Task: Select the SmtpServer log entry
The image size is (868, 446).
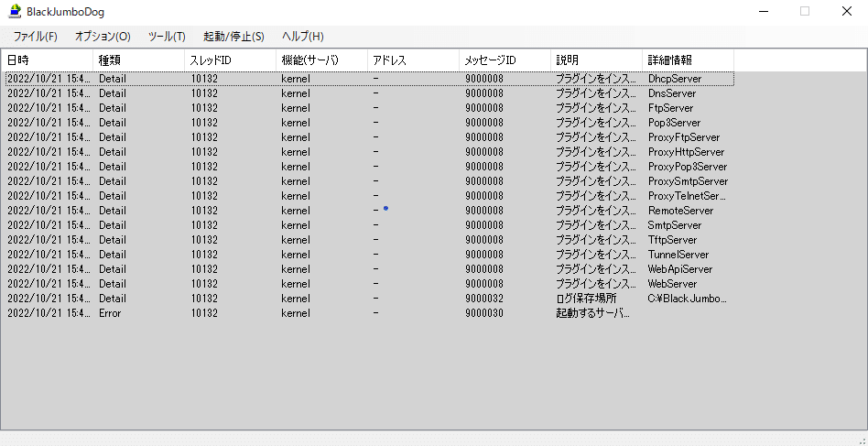Action: click(x=370, y=225)
